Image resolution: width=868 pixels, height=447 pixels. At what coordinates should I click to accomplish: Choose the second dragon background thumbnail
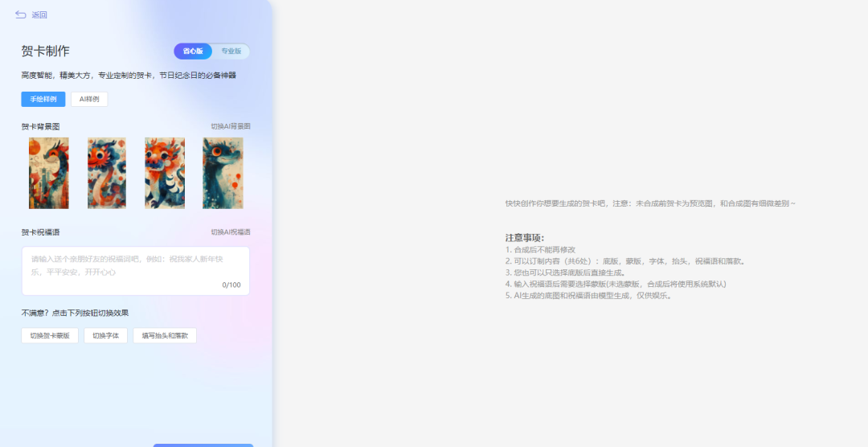coord(107,174)
